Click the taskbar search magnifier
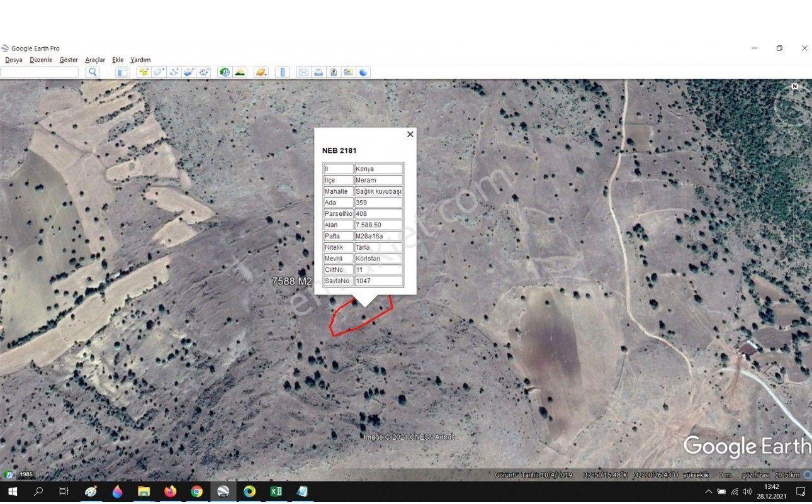The width and height of the screenshot is (812, 504). click(38, 491)
